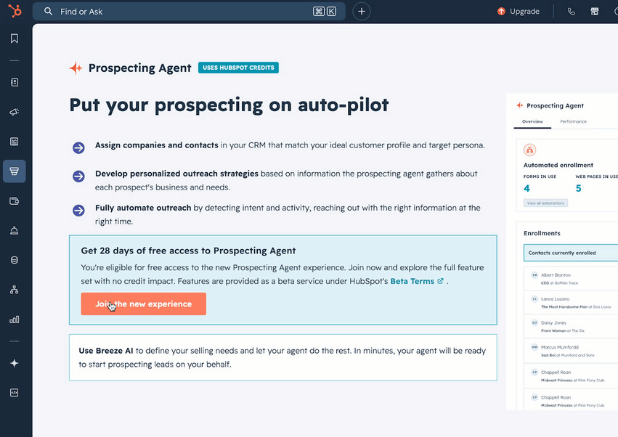Open the Marketing megaphone sidebar icon

click(x=14, y=112)
